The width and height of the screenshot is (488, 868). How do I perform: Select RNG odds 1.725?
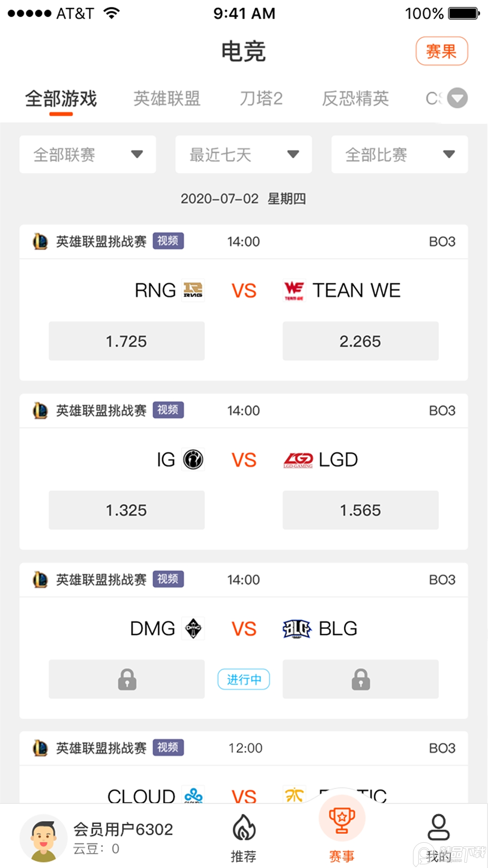tap(127, 341)
